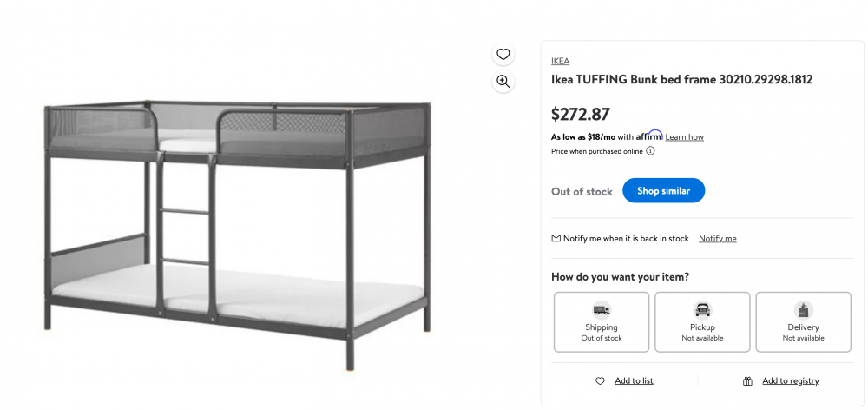
Task: Select the Pickup option card
Action: point(702,322)
